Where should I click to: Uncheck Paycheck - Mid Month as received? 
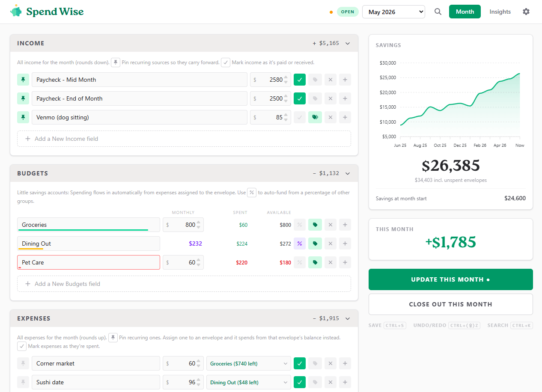tap(300, 80)
